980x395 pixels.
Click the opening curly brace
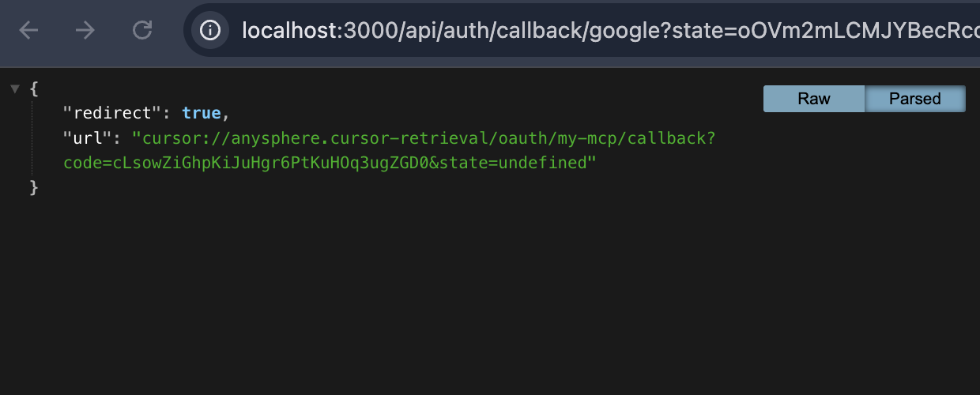(33, 88)
